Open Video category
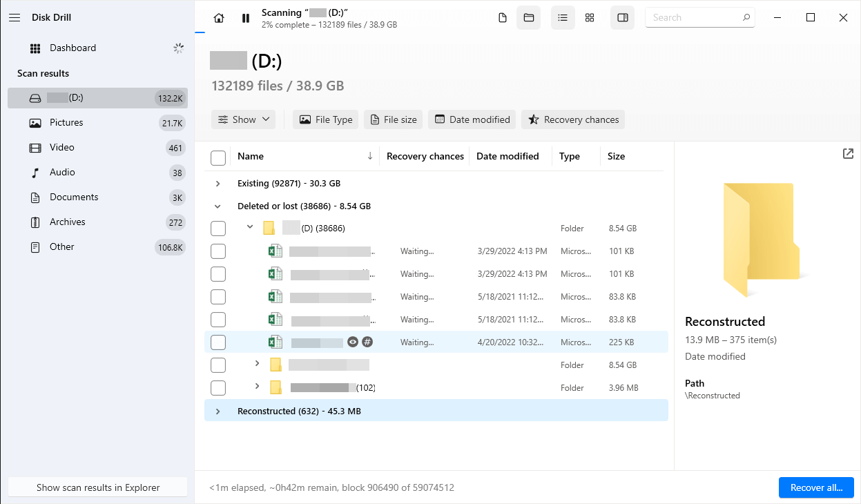This screenshot has height=504, width=861. click(97, 148)
